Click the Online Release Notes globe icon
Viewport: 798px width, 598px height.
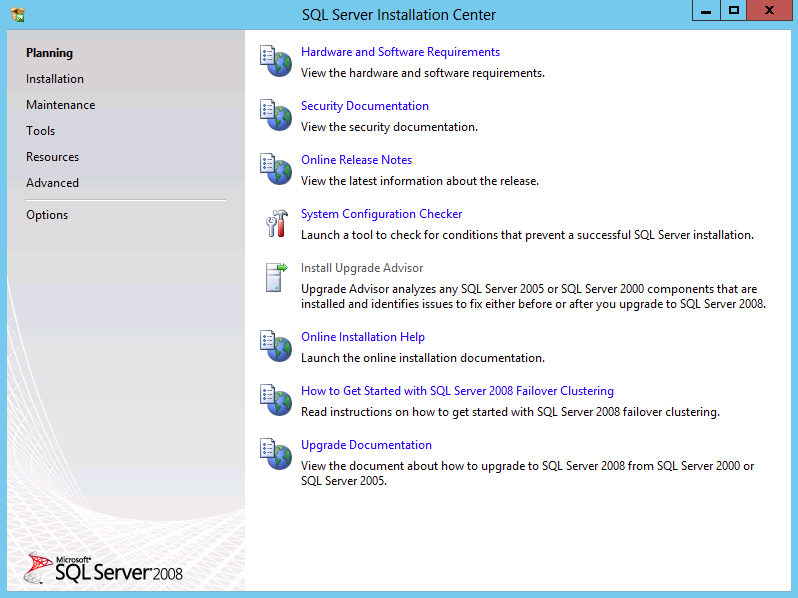pyautogui.click(x=276, y=169)
